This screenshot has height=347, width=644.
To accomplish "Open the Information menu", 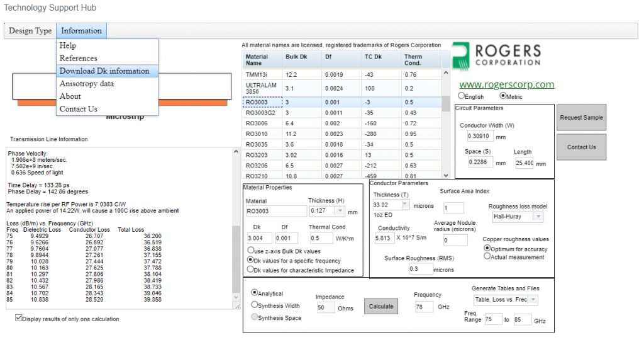I will point(81,31).
